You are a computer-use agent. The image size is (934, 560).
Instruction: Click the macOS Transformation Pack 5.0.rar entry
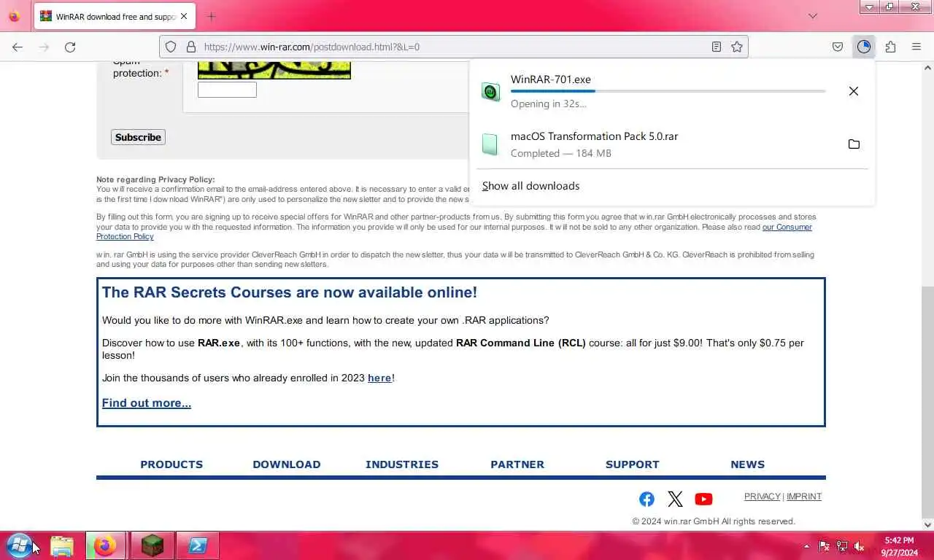(x=671, y=144)
